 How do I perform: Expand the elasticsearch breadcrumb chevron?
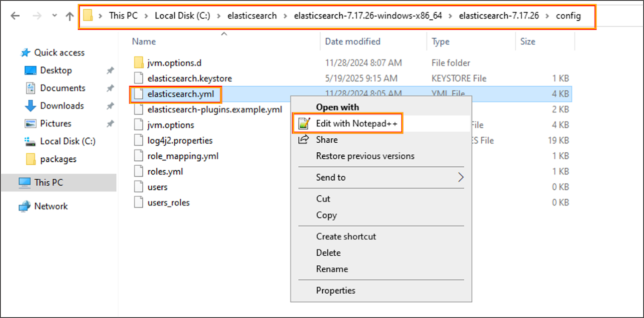point(285,16)
